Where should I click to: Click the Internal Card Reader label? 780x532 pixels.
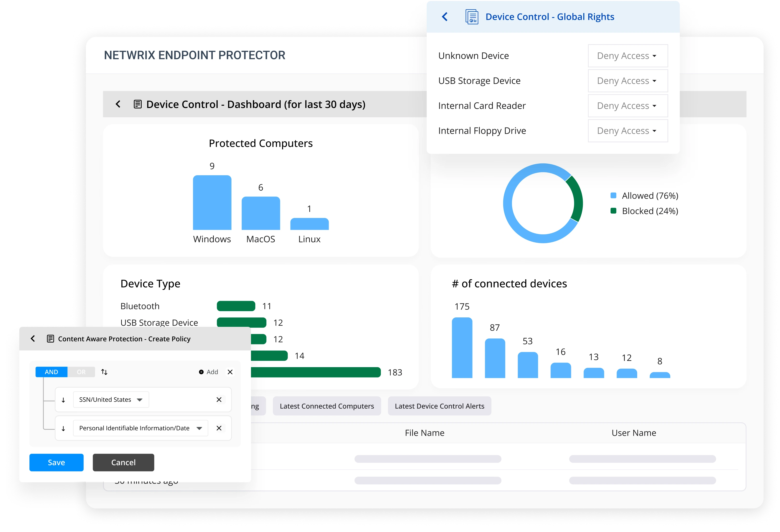(482, 106)
